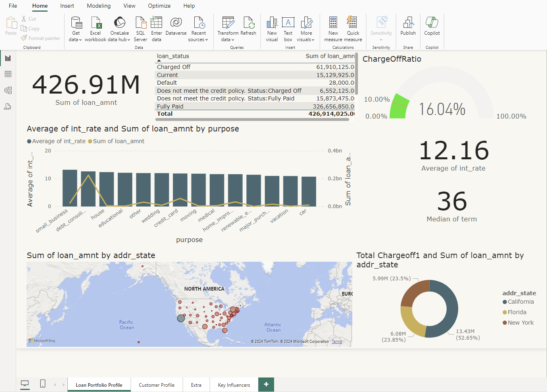Open the File menu

click(13, 6)
